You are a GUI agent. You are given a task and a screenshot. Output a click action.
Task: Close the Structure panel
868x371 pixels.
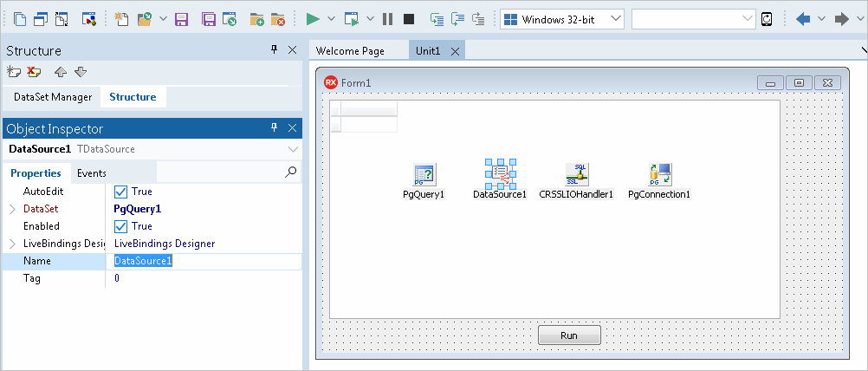(293, 49)
